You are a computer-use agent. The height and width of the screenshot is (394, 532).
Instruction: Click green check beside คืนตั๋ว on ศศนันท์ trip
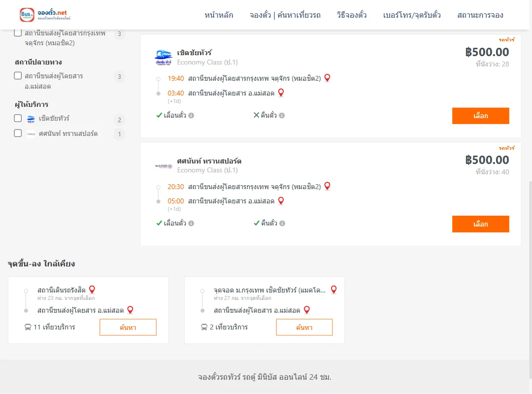(x=257, y=223)
